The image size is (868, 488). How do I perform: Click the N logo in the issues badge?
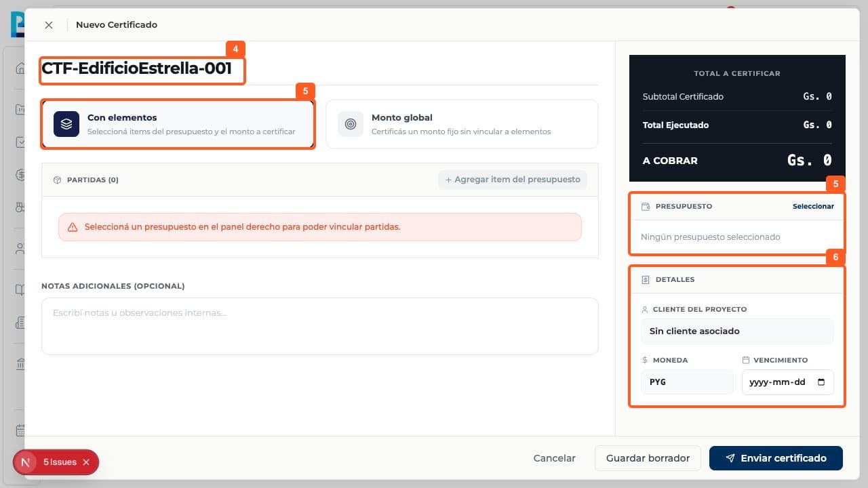coord(26,462)
